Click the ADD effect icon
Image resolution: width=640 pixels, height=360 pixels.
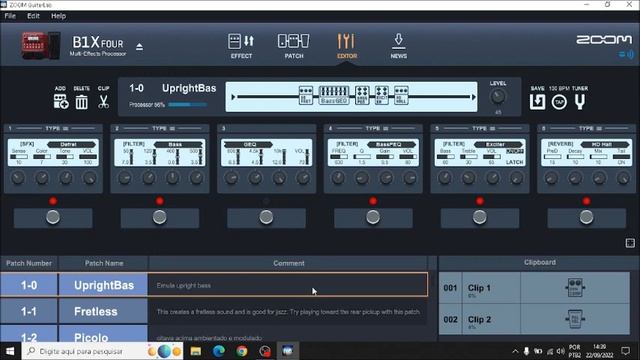point(61,101)
